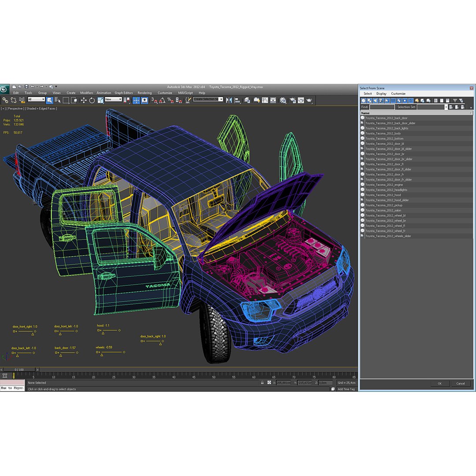Open the Modifiers menu
The width and height of the screenshot is (476, 476).
coord(86,93)
